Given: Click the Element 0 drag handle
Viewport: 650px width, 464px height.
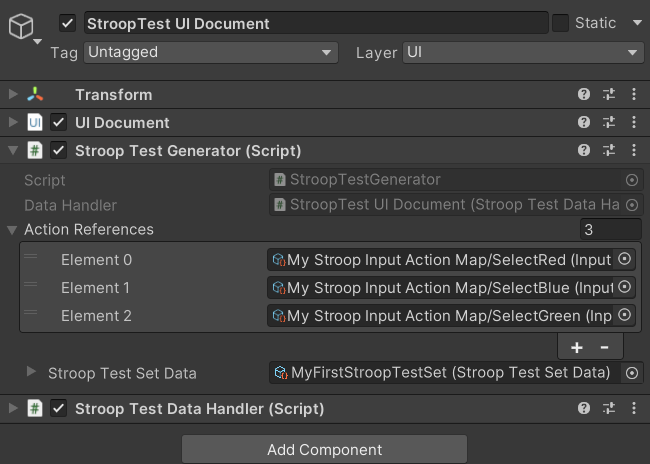Looking at the screenshot, I should point(31,257).
